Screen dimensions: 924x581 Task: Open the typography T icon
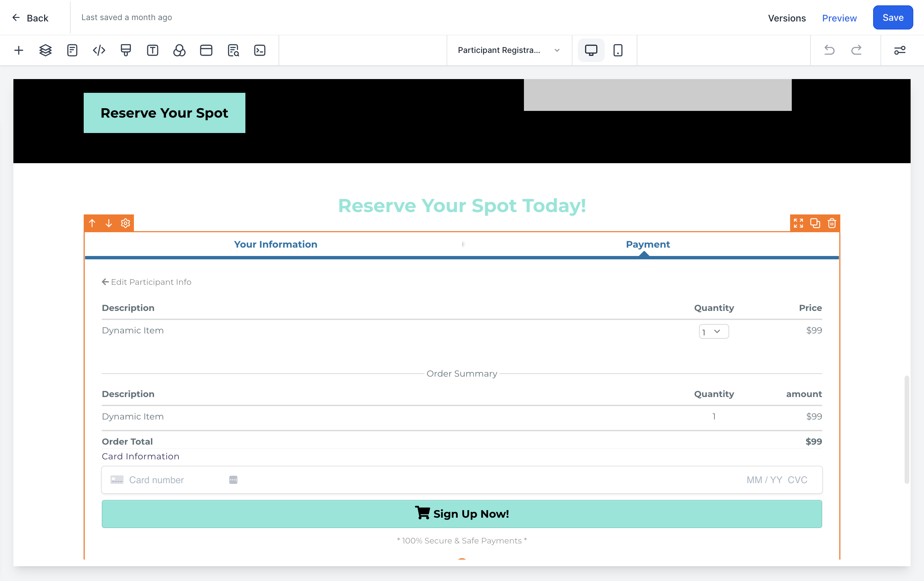152,50
